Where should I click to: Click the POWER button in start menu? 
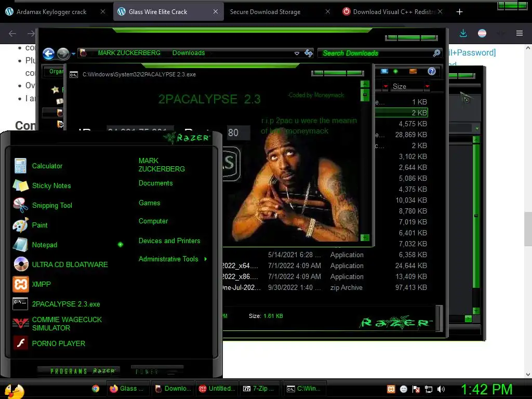(157, 371)
